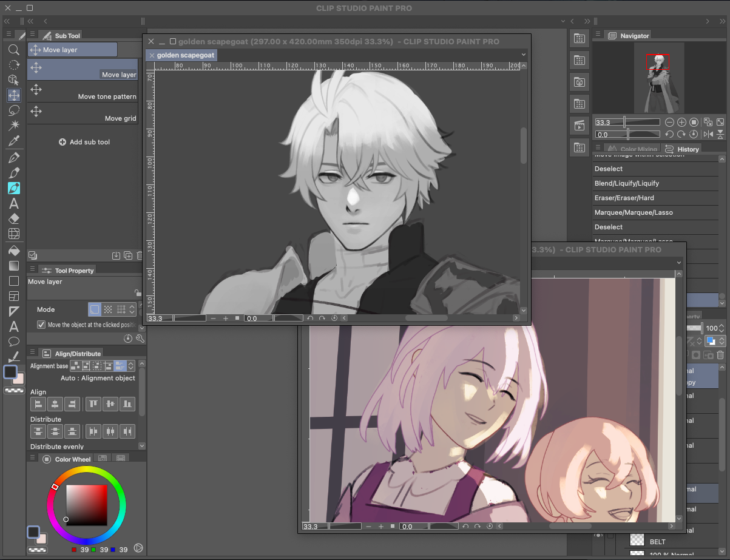Select the Auto select magic wand tool
This screenshot has height=560, width=730.
(13, 126)
